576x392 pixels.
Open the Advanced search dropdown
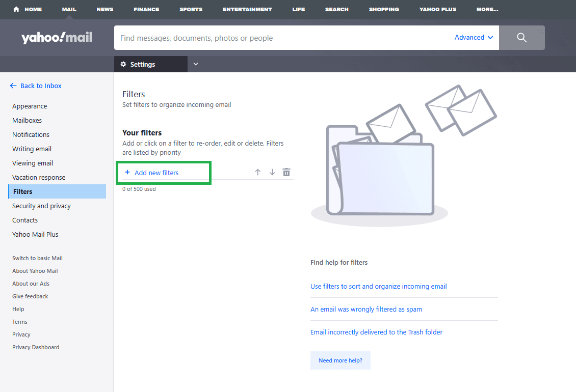(474, 38)
